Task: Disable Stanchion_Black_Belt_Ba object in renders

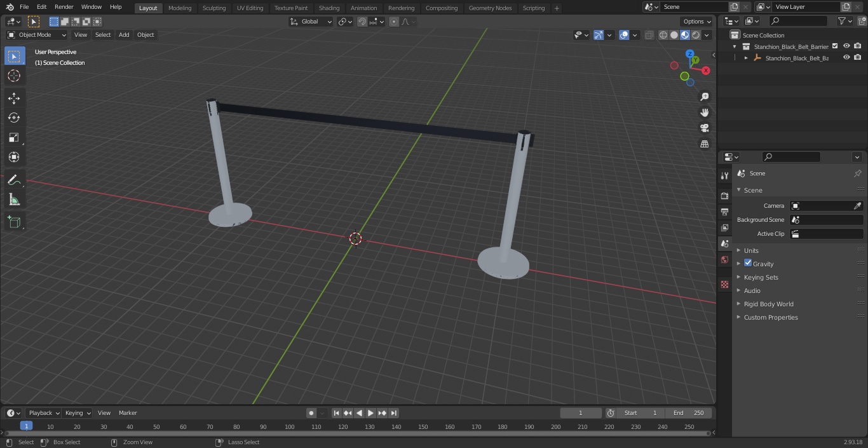Action: (858, 57)
